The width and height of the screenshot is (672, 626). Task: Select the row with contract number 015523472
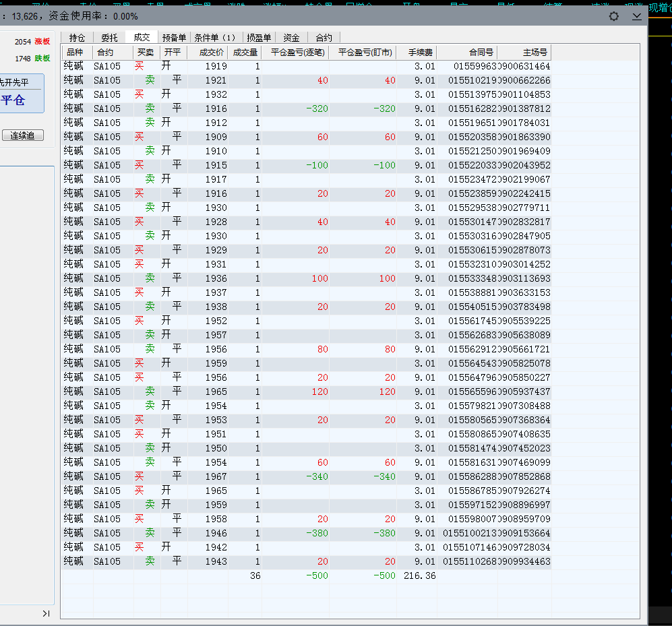[x=307, y=179]
